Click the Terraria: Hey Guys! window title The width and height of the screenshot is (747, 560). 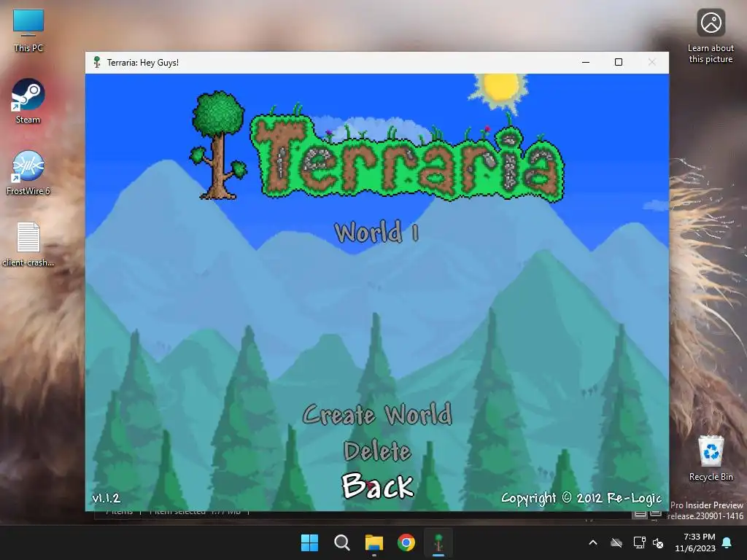click(143, 63)
